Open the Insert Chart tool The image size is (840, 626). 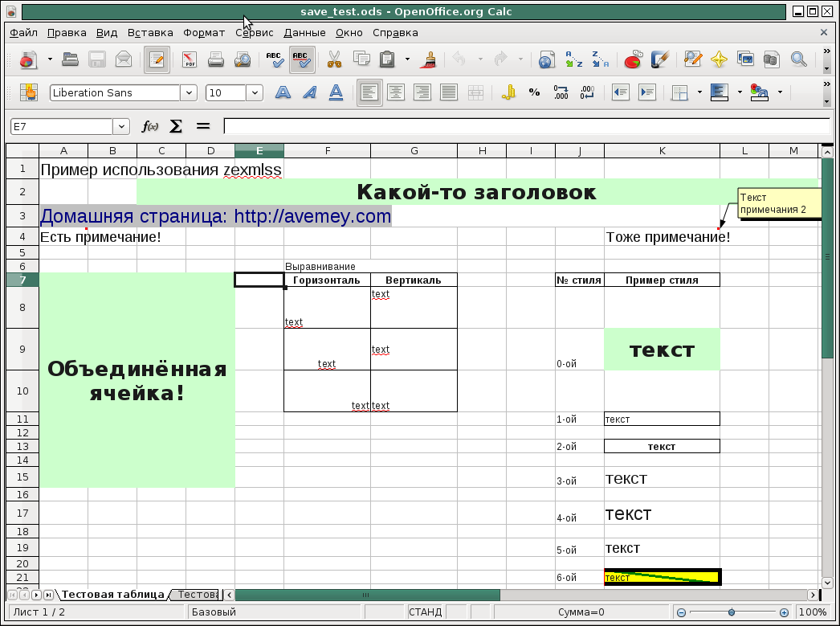[x=633, y=59]
